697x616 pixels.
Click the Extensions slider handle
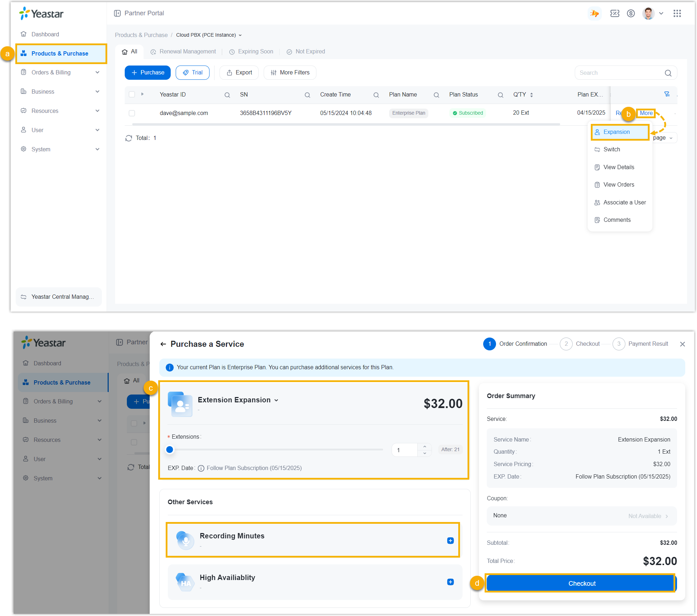[170, 450]
